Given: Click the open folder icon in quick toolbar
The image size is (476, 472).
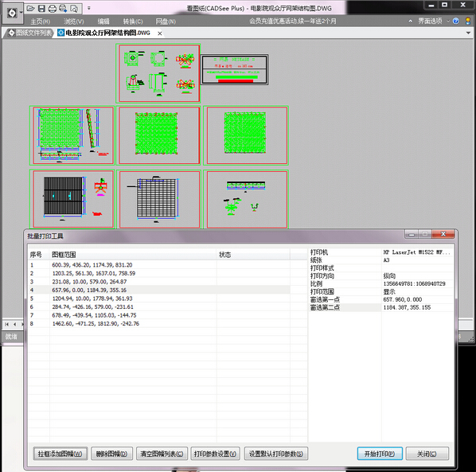Looking at the screenshot, I should [x=31, y=9].
